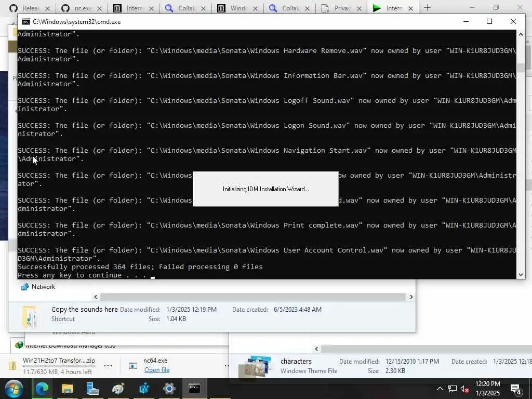Click Explorer horizontal scrollbar left arrow
The width and height of the screenshot is (532, 399).
coord(96,297)
